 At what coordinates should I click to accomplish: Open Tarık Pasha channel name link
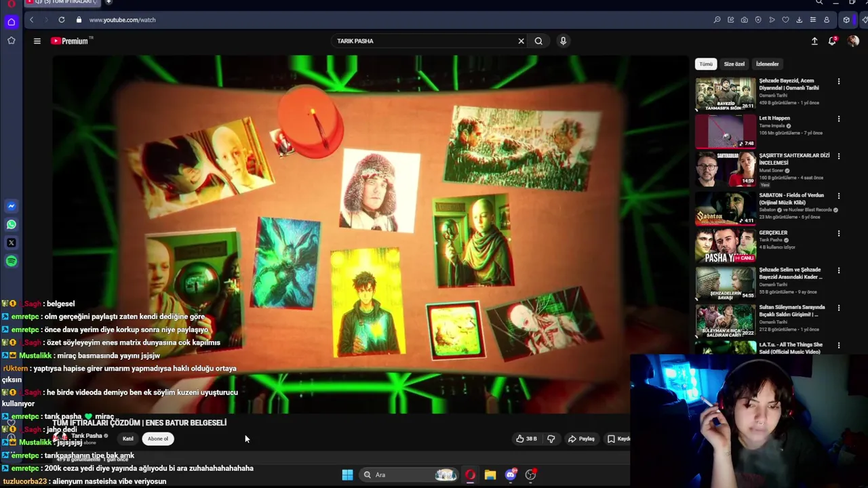pos(87,436)
